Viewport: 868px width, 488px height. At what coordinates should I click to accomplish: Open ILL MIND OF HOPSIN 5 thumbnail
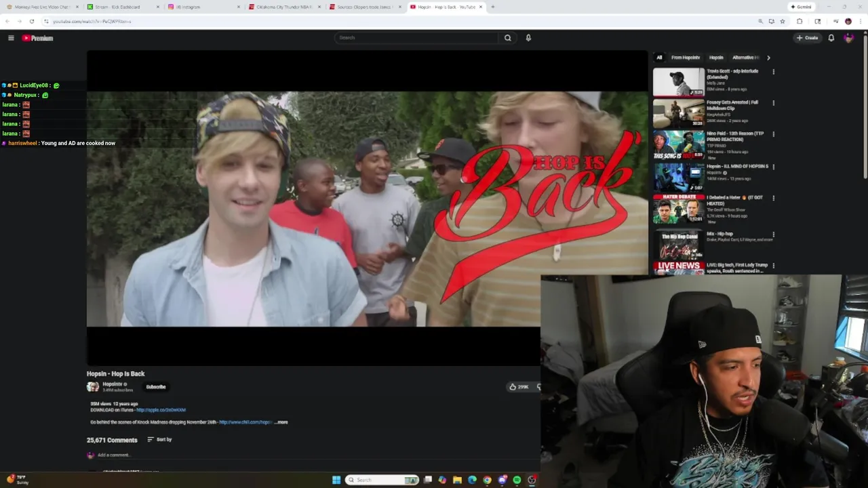click(679, 177)
